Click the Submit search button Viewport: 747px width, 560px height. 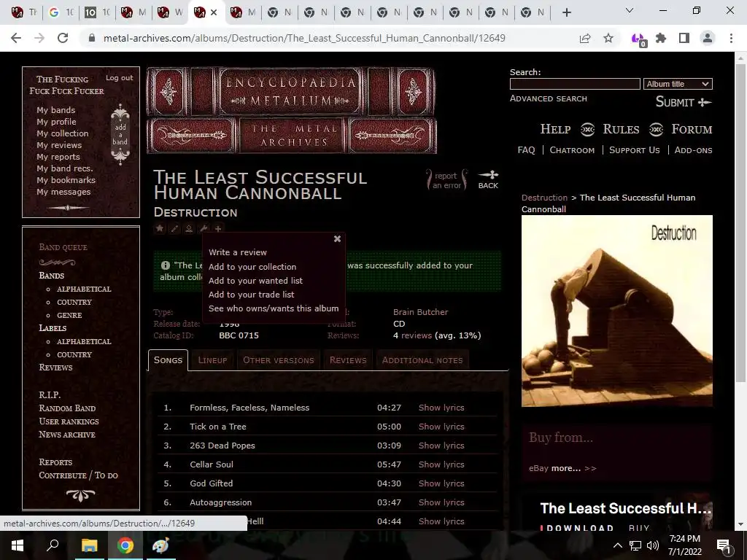tap(683, 102)
